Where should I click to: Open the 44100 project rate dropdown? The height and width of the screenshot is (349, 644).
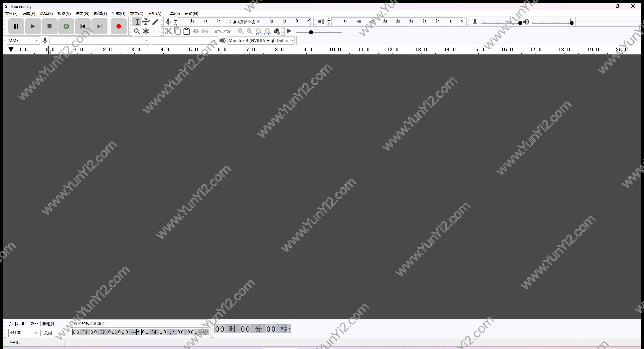tap(23, 332)
